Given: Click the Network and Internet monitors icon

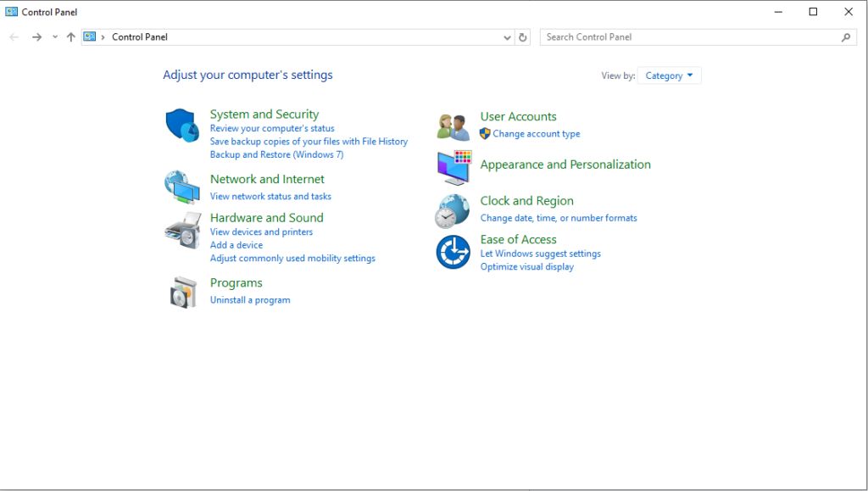Looking at the screenshot, I should pos(181,187).
